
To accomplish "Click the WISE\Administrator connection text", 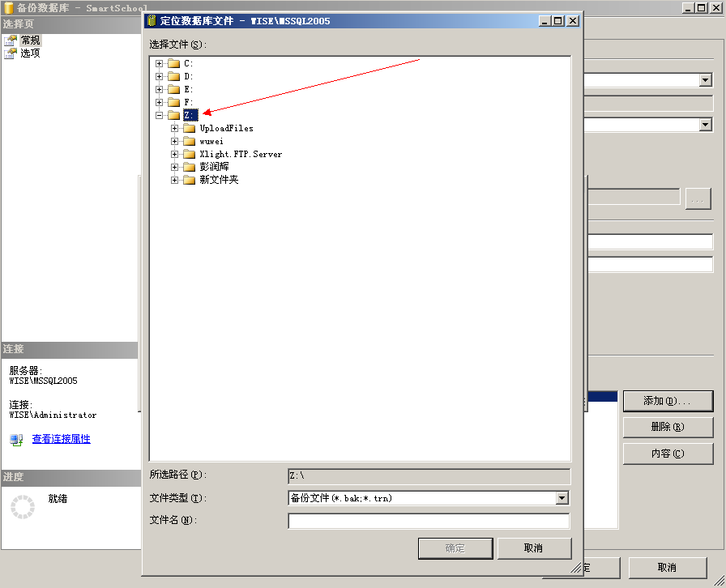I will tap(53, 415).
